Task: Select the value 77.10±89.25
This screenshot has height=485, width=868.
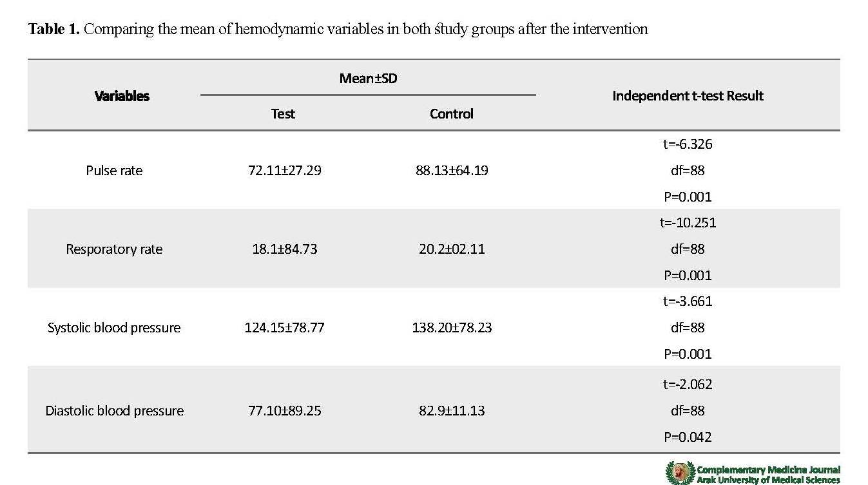Action: tap(284, 411)
